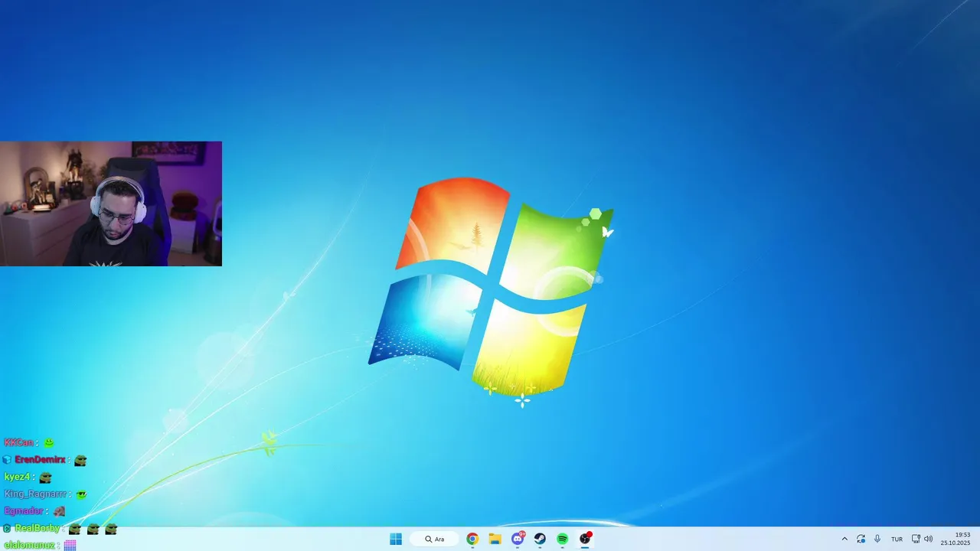This screenshot has height=551, width=980.
Task: Open the clock showing 19:53
Action: click(x=955, y=539)
